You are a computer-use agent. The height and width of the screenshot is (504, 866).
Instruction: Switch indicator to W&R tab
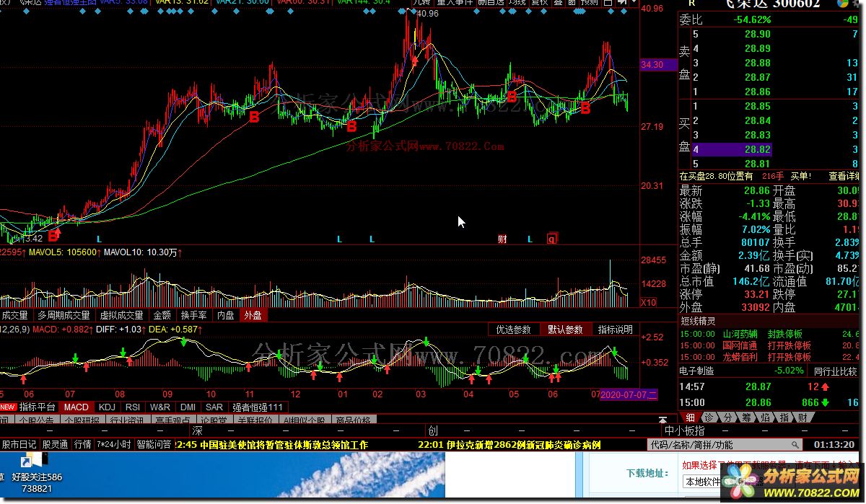click(x=160, y=407)
